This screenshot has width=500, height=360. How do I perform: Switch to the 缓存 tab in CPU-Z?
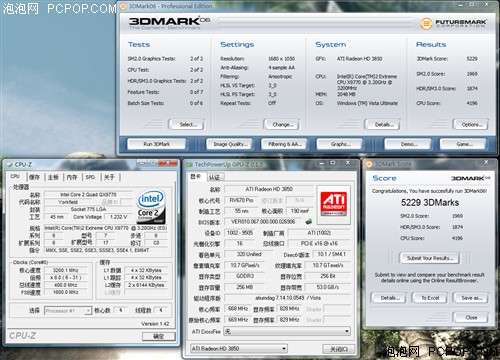pyautogui.click(x=34, y=177)
